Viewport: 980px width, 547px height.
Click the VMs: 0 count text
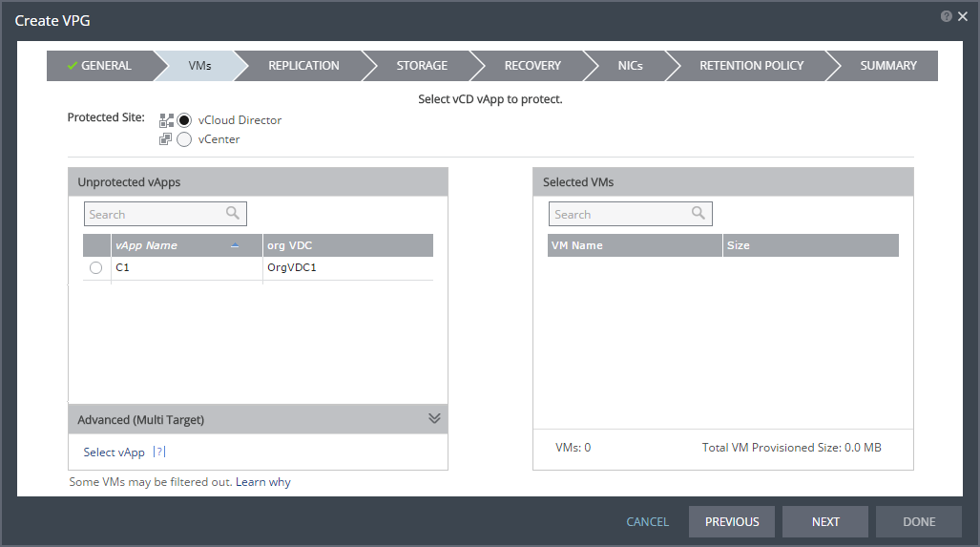pos(573,448)
